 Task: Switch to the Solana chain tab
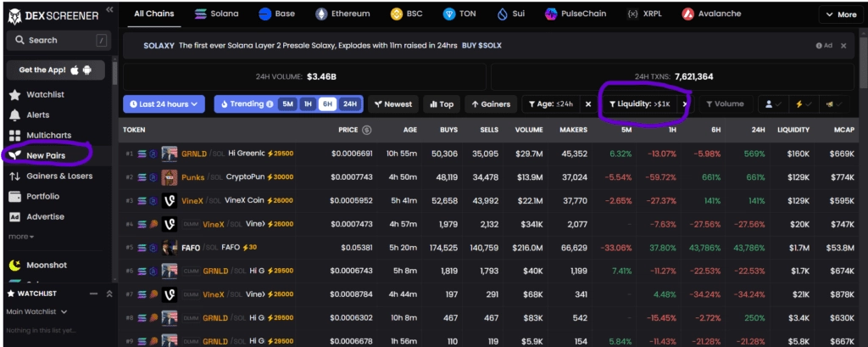point(218,14)
